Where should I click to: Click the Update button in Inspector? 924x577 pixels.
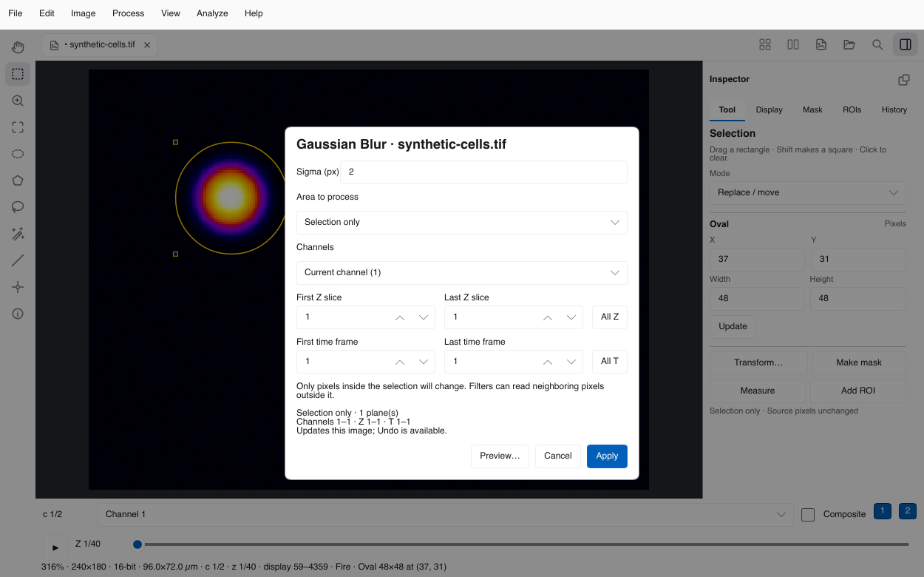(x=733, y=327)
